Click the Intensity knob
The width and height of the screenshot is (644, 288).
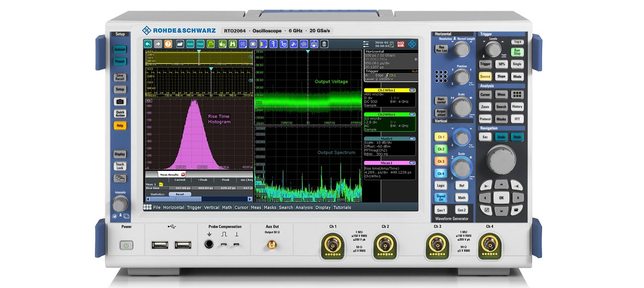click(120, 204)
